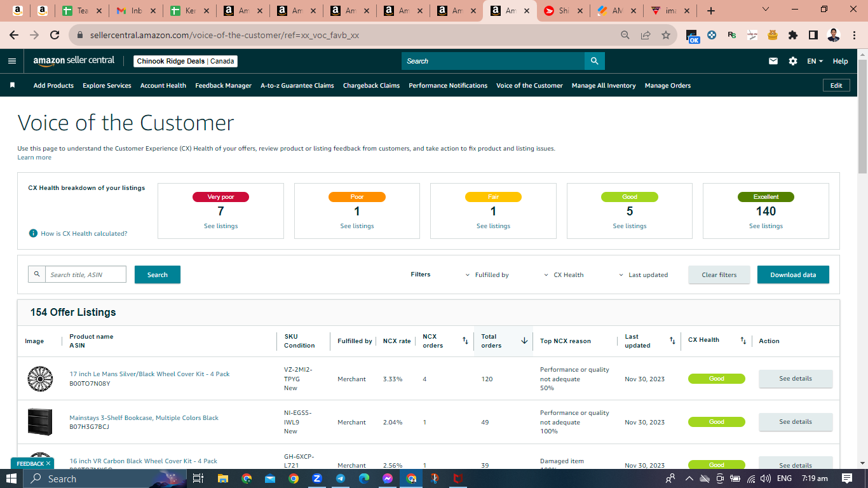Click the bookmark flag icon in favorites bar

click(12, 85)
